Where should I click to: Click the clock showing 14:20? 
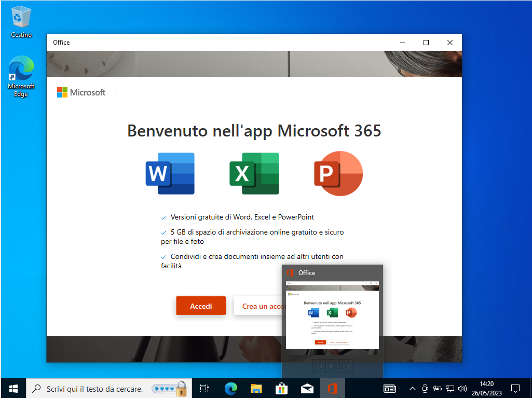[x=486, y=384]
